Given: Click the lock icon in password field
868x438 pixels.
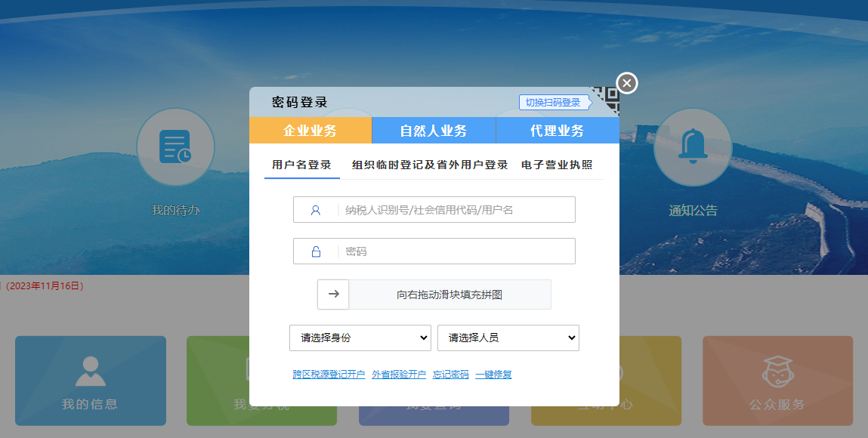Looking at the screenshot, I should 316,251.
